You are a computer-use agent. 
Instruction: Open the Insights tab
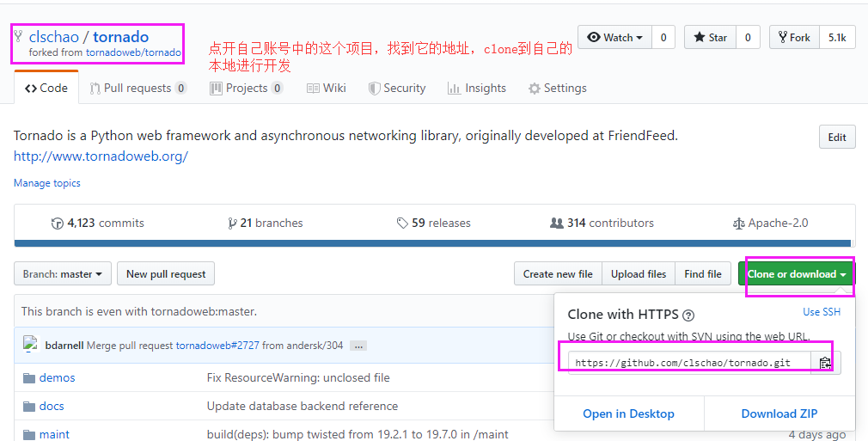click(477, 88)
